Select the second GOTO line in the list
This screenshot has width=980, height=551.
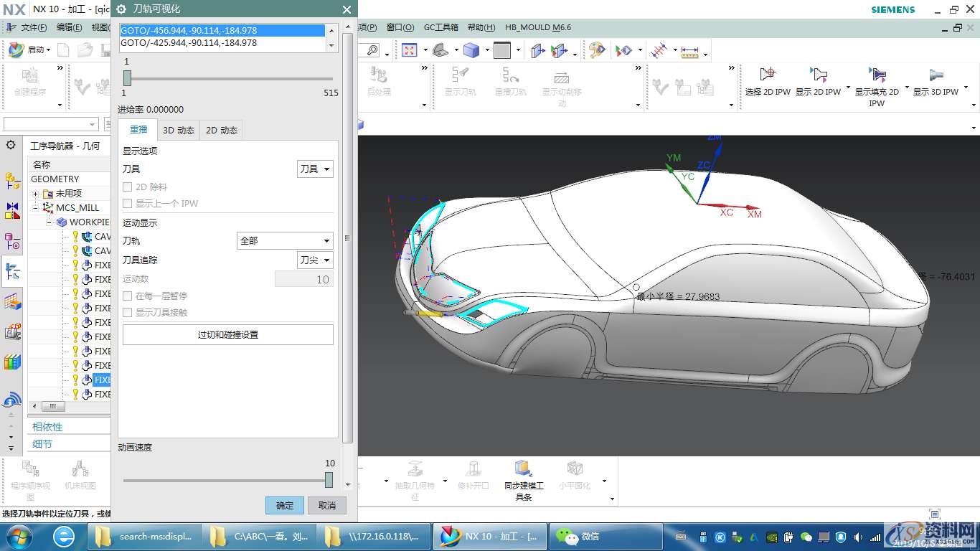[189, 43]
